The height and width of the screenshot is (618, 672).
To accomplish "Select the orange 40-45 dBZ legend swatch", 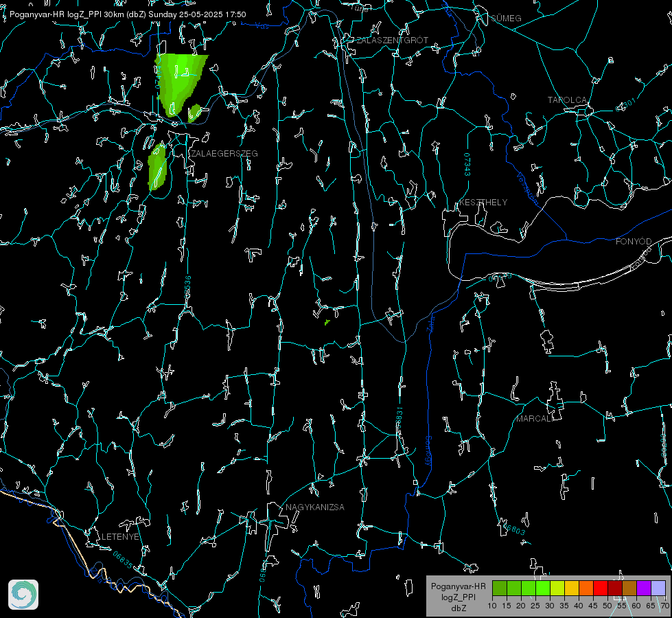I will point(586,588).
